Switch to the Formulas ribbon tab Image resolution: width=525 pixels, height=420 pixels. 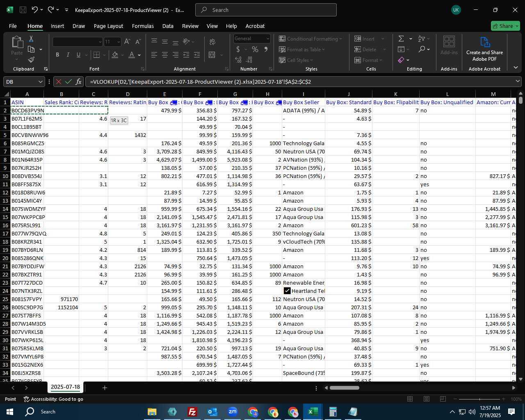[143, 26]
